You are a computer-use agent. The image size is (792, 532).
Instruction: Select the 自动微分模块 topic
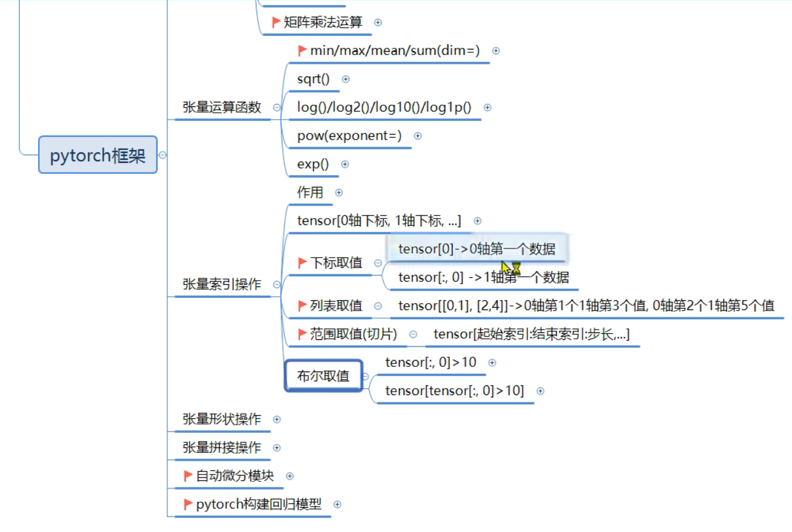[235, 476]
